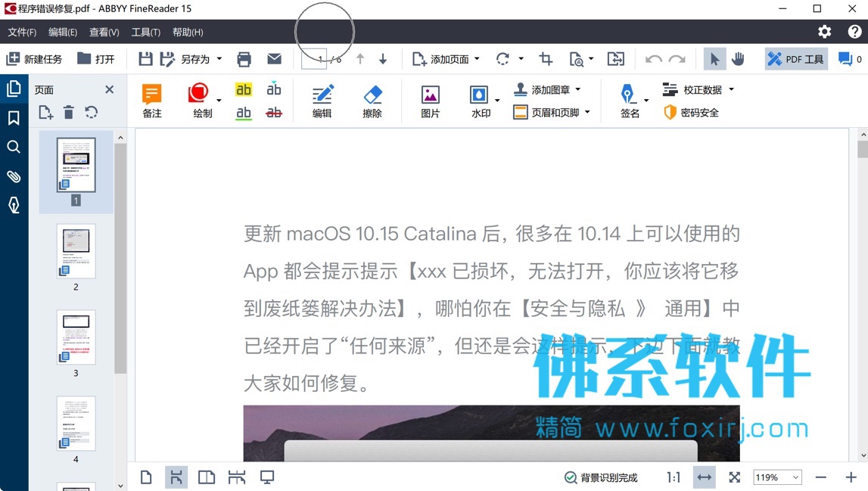
Task: Expand the 另存为 dropdown arrow
Action: click(219, 59)
